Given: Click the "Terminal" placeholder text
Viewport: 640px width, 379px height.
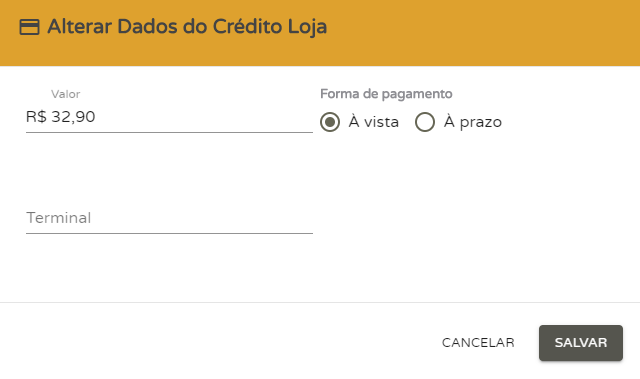Looking at the screenshot, I should point(59,218).
